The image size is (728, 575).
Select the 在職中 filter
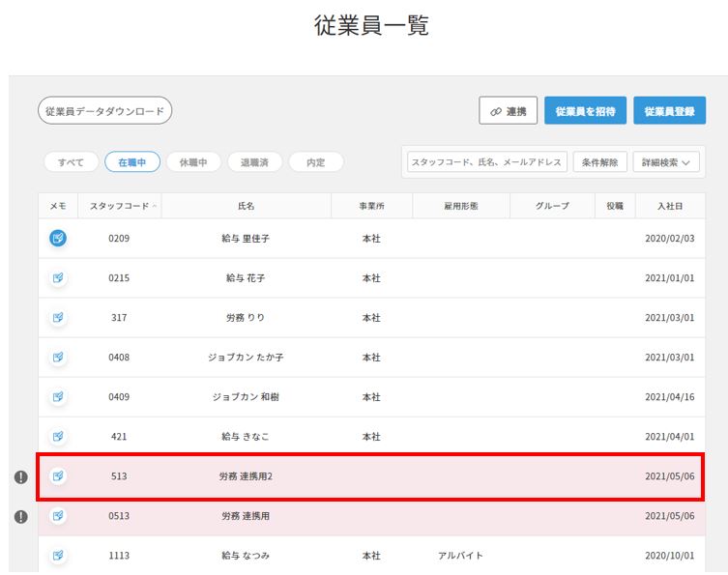click(x=132, y=162)
